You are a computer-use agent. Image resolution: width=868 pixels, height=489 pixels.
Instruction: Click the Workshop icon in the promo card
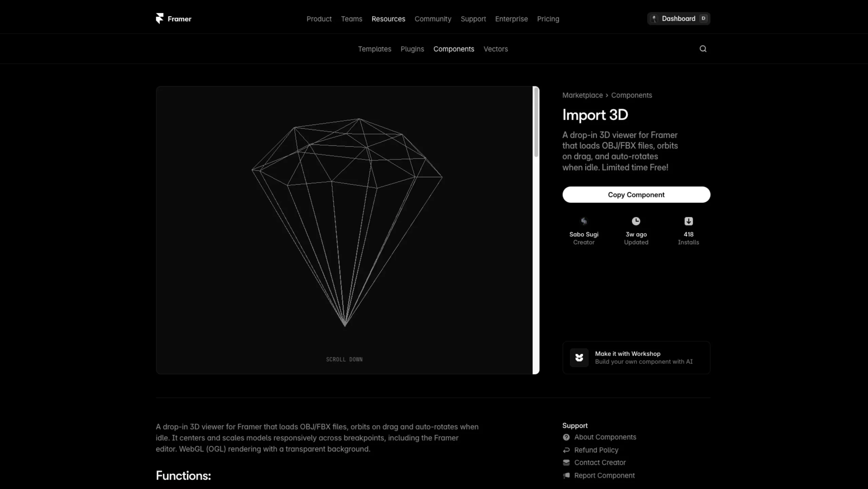click(579, 357)
